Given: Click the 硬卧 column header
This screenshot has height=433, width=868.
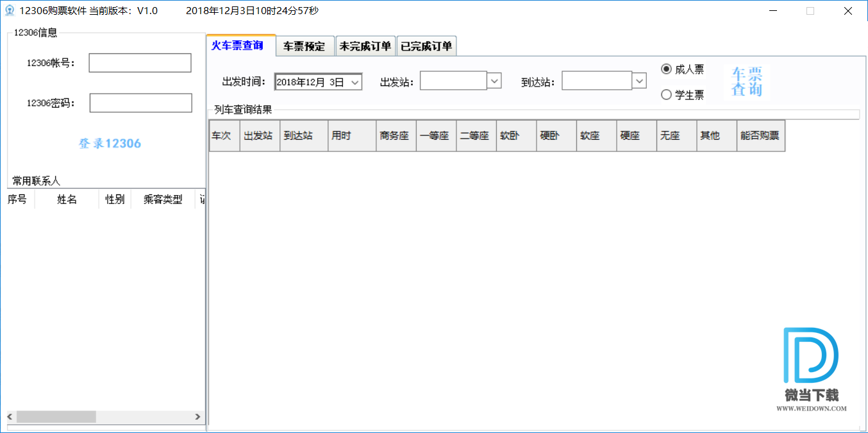Looking at the screenshot, I should pos(556,136).
